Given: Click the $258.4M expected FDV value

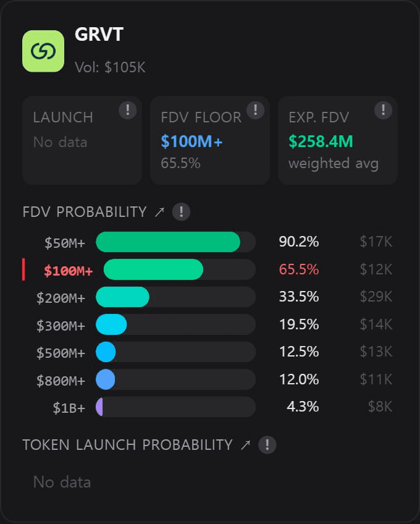Looking at the screenshot, I should pos(321,142).
